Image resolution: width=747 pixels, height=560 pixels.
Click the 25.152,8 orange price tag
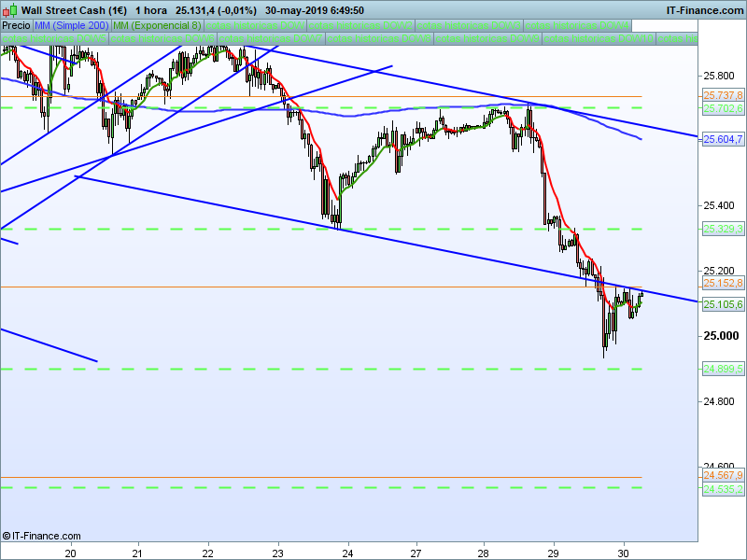click(723, 284)
